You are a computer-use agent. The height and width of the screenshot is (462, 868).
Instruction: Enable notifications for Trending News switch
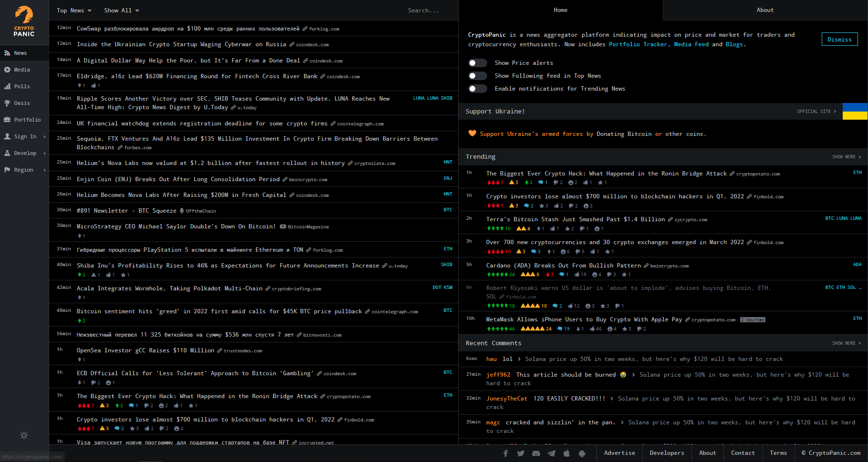478,89
